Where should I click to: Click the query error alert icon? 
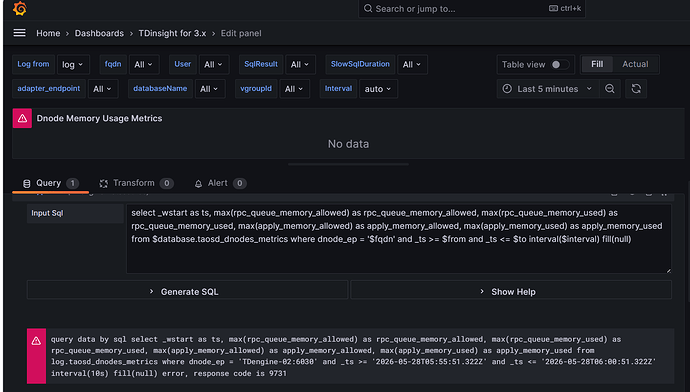36,341
